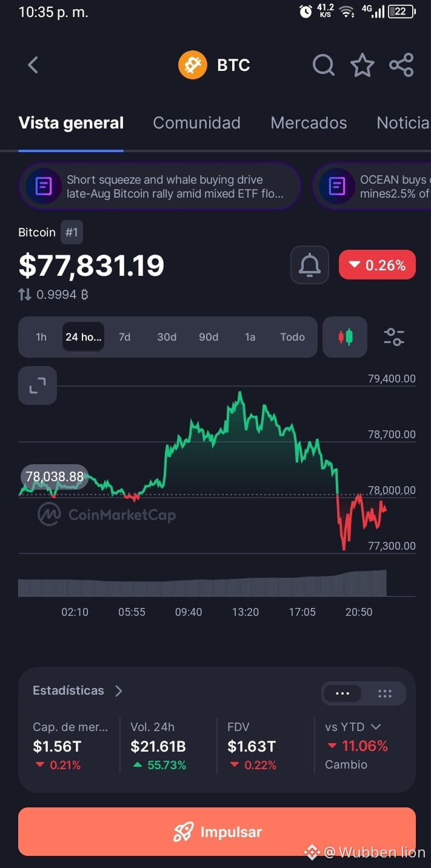Expand Estadísticas section via chevron

119,691
